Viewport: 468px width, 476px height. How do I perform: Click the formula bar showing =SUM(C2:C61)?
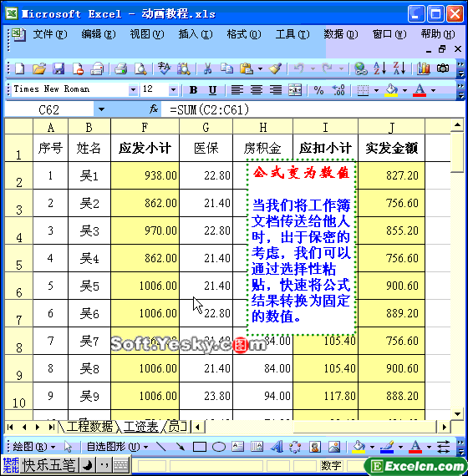click(x=313, y=109)
